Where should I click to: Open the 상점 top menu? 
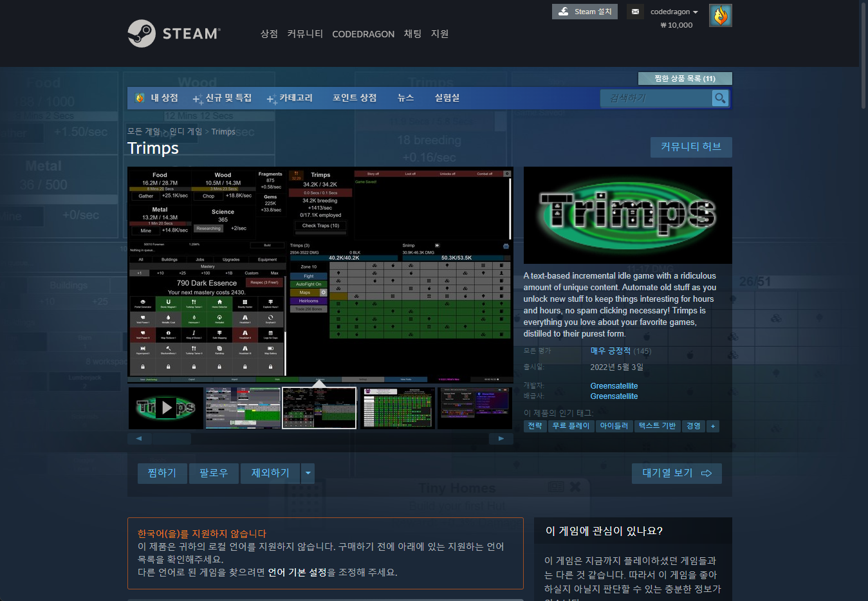269,33
